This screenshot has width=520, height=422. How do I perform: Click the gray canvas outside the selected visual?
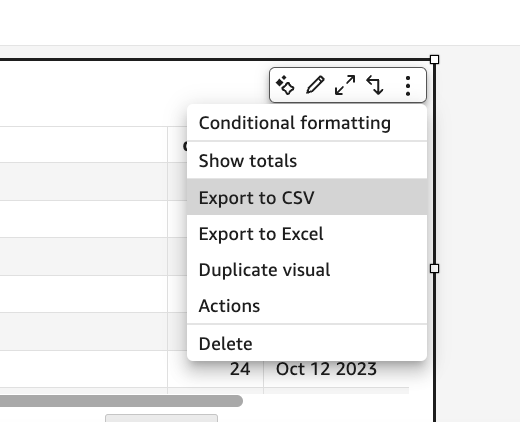tap(478, 233)
